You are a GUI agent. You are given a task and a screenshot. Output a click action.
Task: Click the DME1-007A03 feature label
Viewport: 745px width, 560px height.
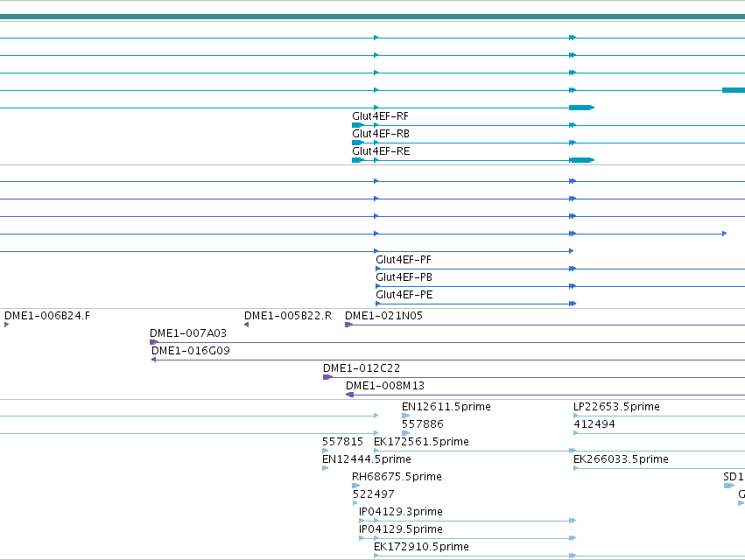188,333
